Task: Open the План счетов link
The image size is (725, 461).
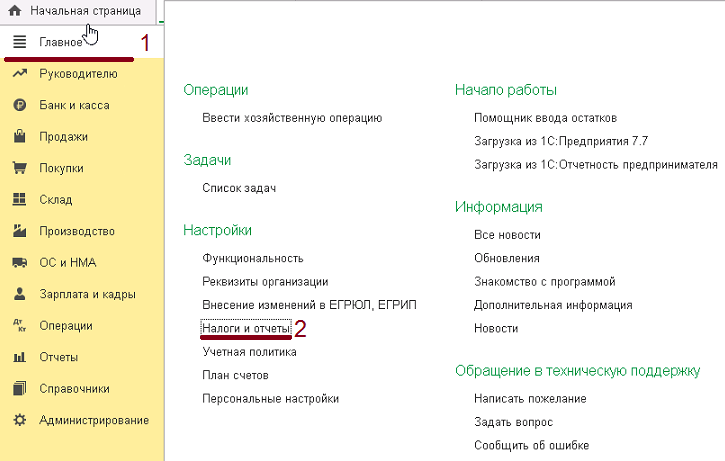Action: click(x=235, y=375)
